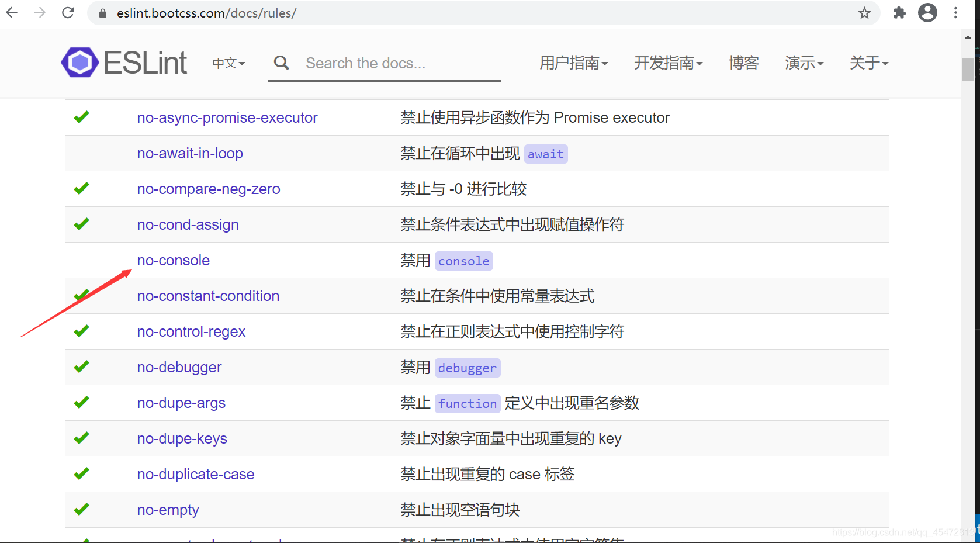980x543 pixels.
Task: Click the recommended checkmark for no-dupe-args
Action: (81, 402)
